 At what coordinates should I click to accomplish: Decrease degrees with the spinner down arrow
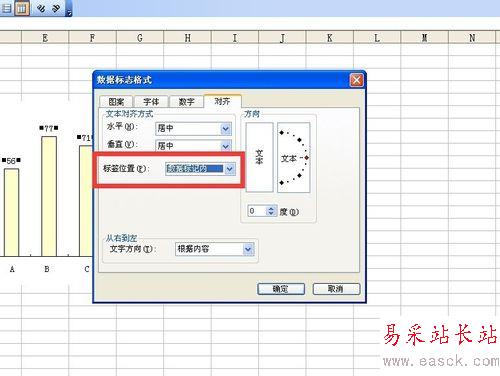[x=271, y=214]
